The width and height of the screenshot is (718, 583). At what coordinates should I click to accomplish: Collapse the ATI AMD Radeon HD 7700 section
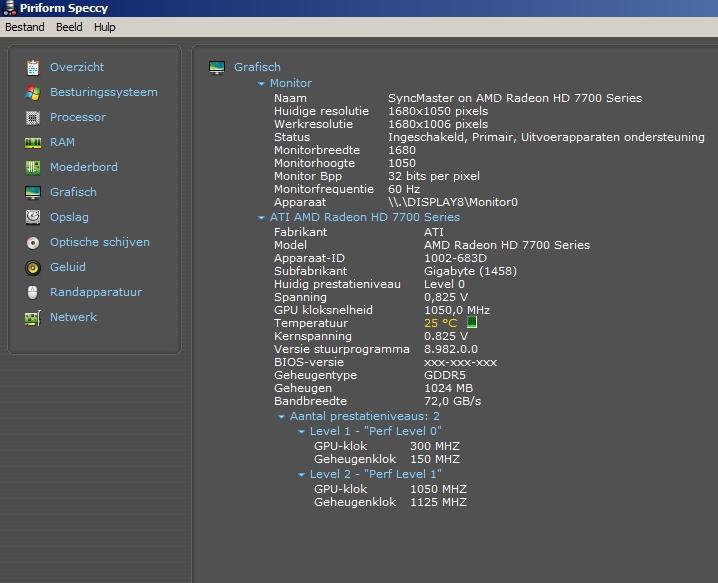(262, 218)
